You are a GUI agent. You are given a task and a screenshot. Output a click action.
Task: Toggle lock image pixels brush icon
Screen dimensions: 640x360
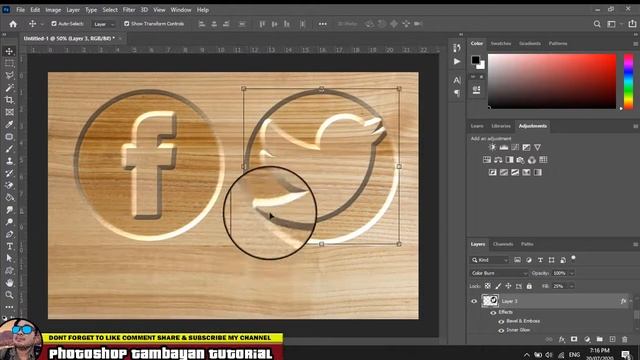click(498, 286)
